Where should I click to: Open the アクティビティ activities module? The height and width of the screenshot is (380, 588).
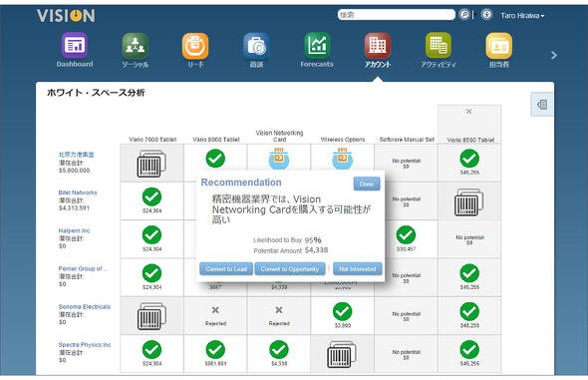[x=438, y=50]
